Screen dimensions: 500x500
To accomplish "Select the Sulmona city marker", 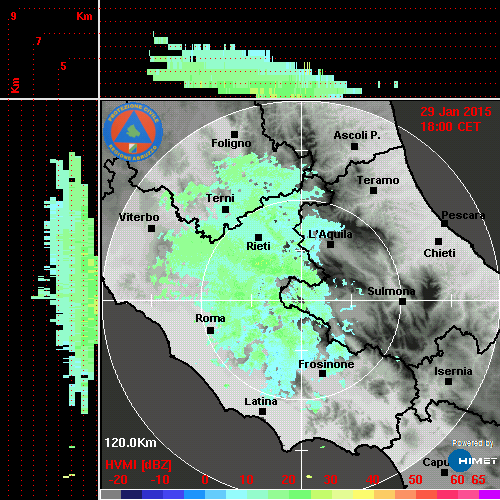I will pos(402,301).
